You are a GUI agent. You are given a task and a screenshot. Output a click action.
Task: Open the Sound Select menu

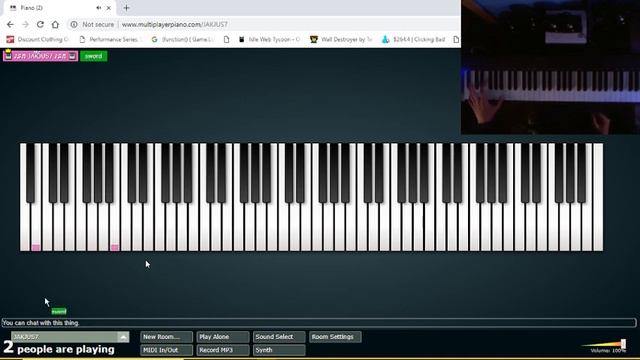pos(279,337)
